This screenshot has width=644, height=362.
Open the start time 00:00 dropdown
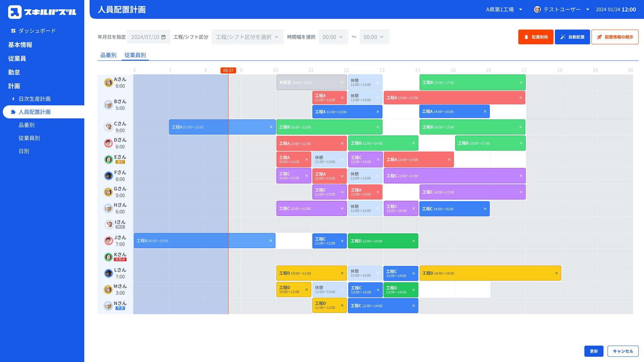(333, 37)
